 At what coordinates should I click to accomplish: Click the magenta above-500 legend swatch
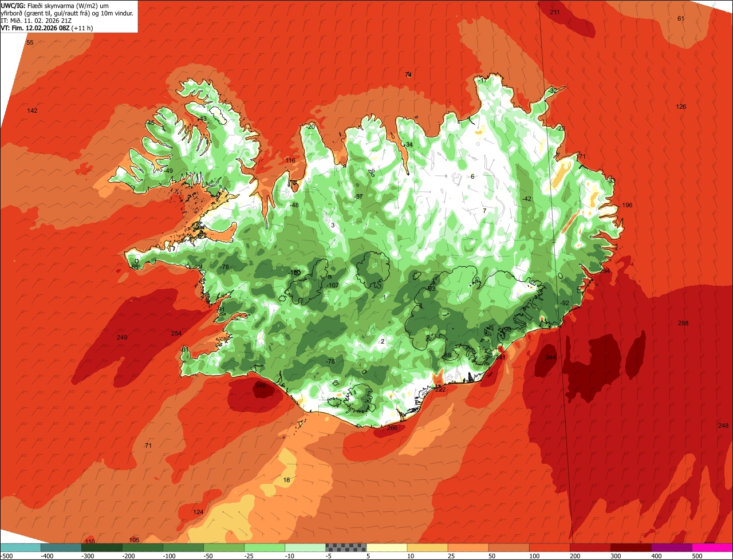(x=712, y=547)
